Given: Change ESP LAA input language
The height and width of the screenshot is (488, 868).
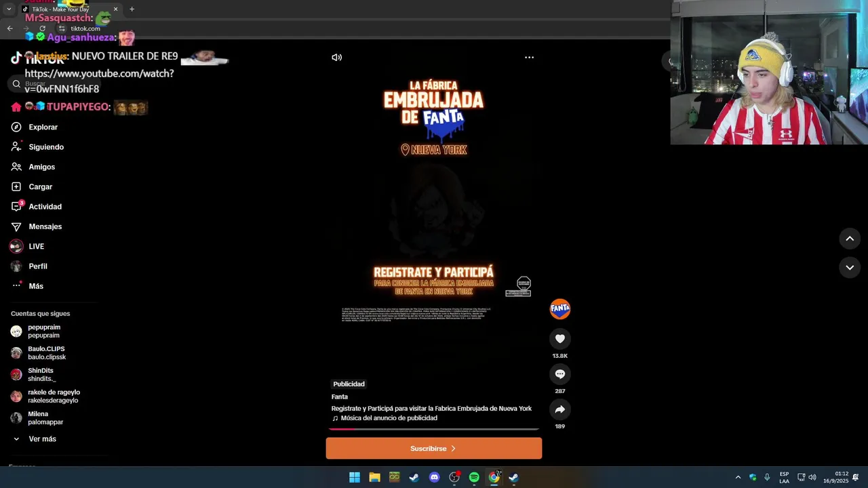Looking at the screenshot, I should (x=784, y=477).
